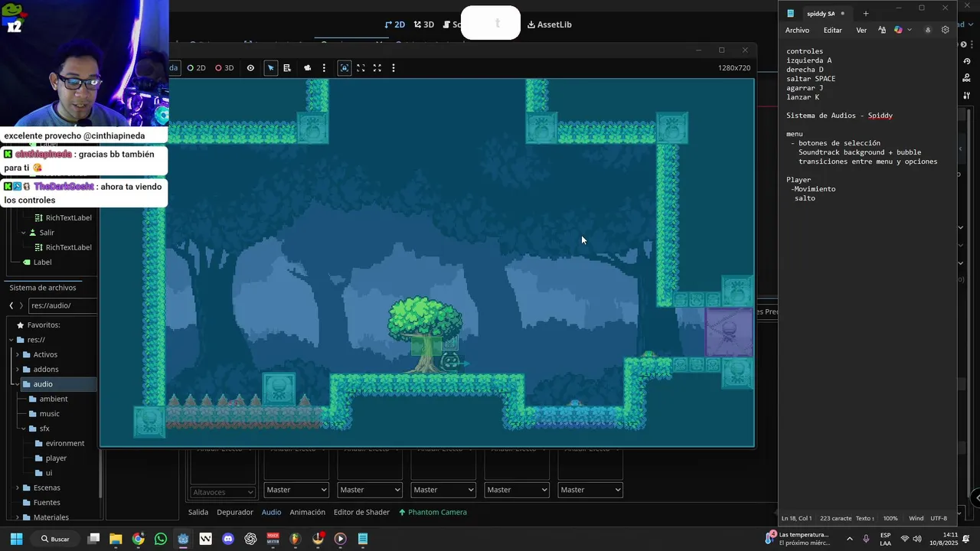Collapse the audio folder
980x551 pixels.
(18, 384)
